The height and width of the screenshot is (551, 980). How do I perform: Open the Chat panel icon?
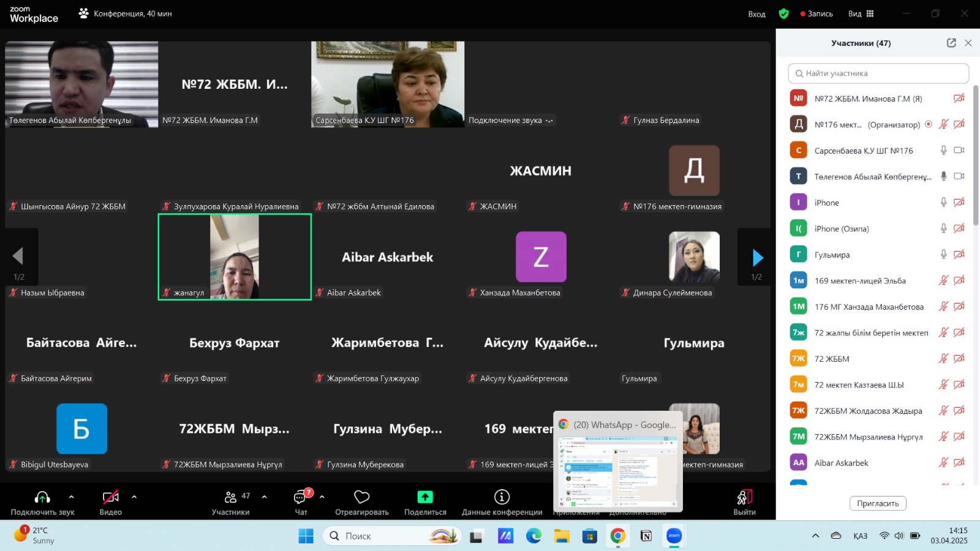pos(301,497)
